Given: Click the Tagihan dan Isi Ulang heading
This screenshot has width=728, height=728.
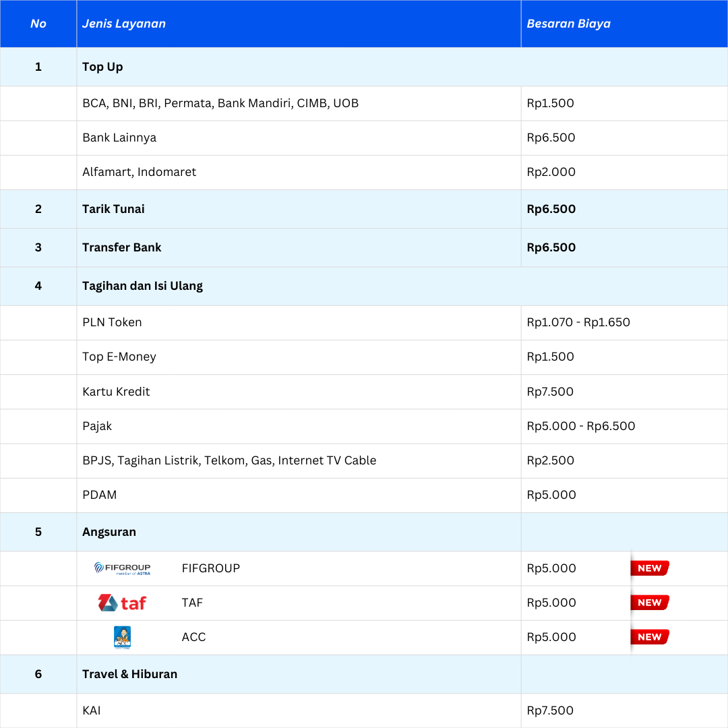Looking at the screenshot, I should 142,286.
